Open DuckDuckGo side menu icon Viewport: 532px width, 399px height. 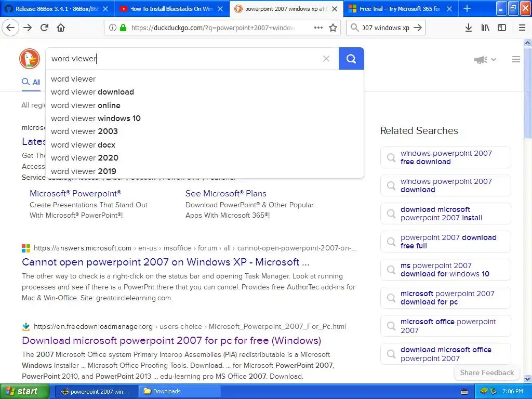[x=516, y=59]
